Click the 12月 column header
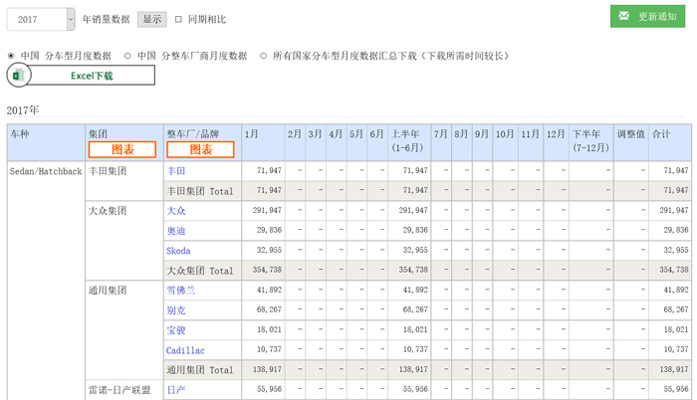697x400 pixels. coord(556,143)
